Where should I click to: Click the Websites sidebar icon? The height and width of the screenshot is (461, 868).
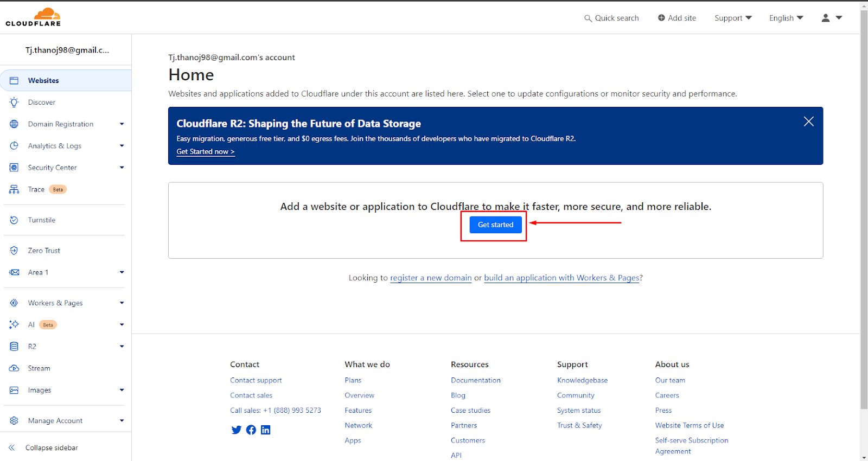[14, 80]
